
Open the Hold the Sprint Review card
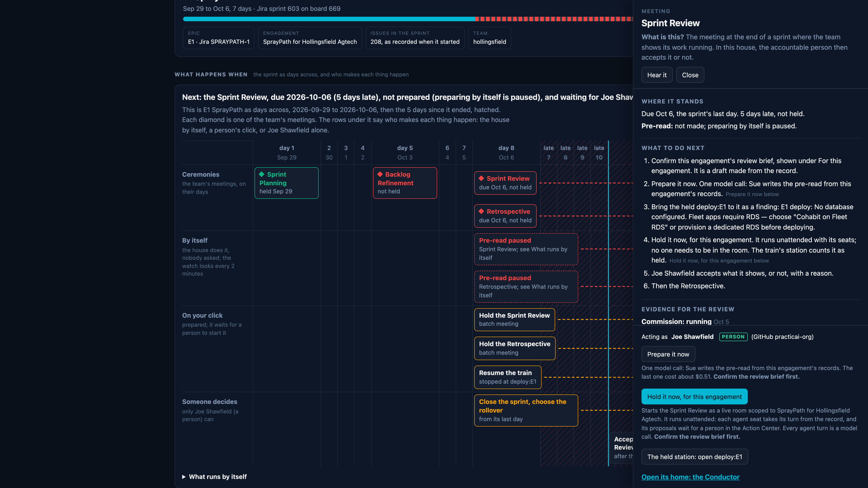(514, 320)
